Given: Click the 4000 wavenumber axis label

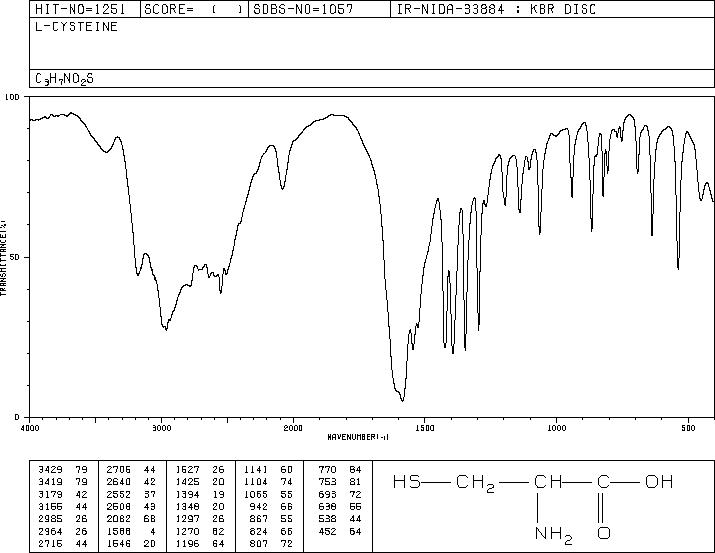Looking at the screenshot, I should 30,428.
